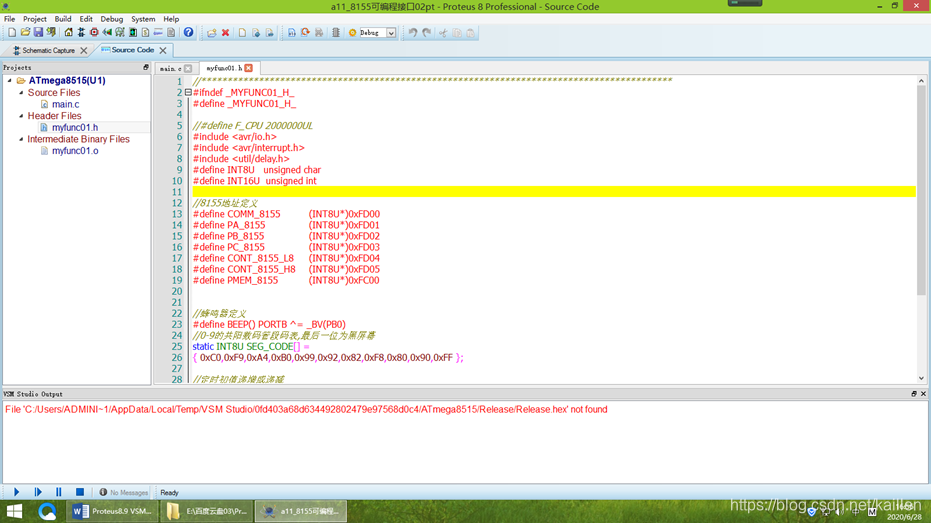The width and height of the screenshot is (931, 524).
Task: Click the Redo arrow icon
Action: click(x=426, y=33)
